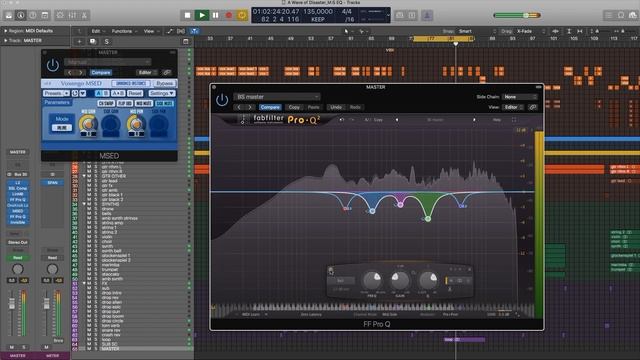Open the Side Chain None dropdown

pyautogui.click(x=519, y=97)
